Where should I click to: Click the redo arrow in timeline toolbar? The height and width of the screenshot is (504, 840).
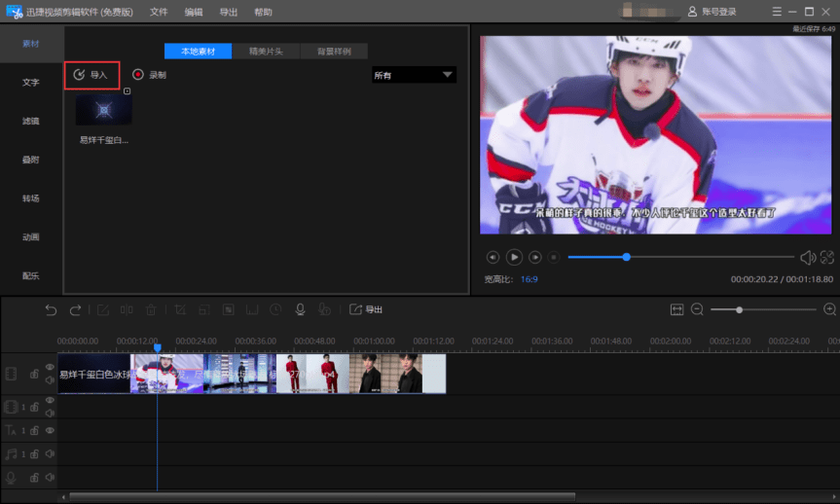coord(76,309)
